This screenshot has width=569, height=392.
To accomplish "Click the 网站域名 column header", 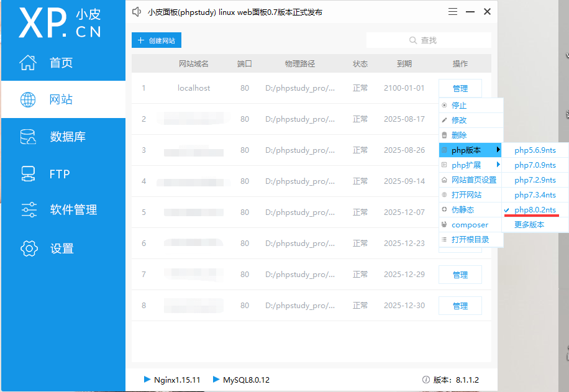I will [x=194, y=64].
